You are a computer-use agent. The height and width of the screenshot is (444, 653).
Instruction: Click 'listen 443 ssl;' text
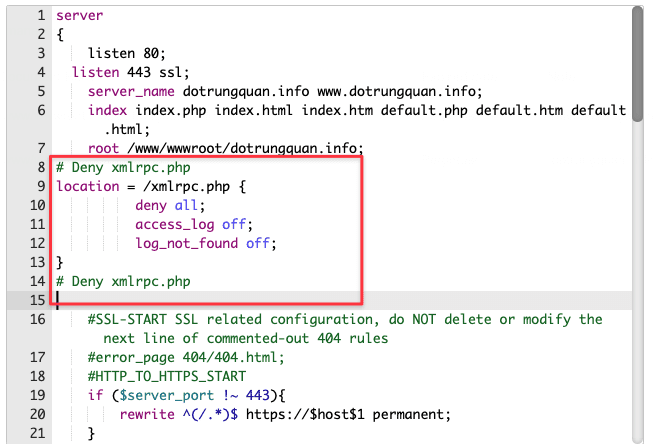130,72
